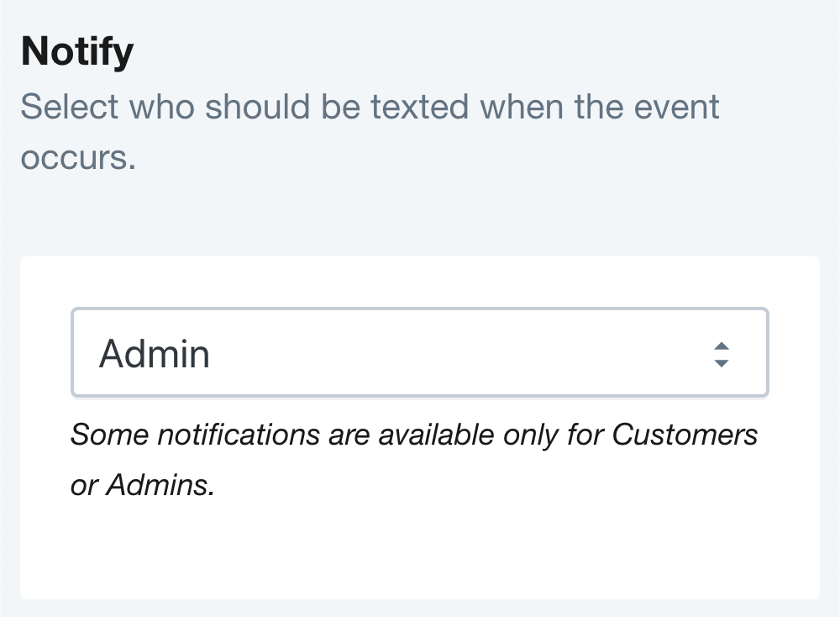Viewport: 840px width, 617px height.
Task: Select the 'Admin' text in the select box
Action: pyautogui.click(x=155, y=354)
